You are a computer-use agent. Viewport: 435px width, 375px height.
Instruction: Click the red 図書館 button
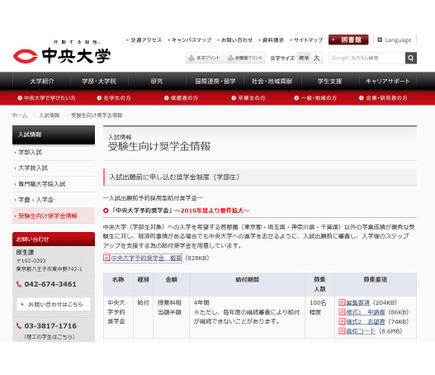[x=348, y=40]
